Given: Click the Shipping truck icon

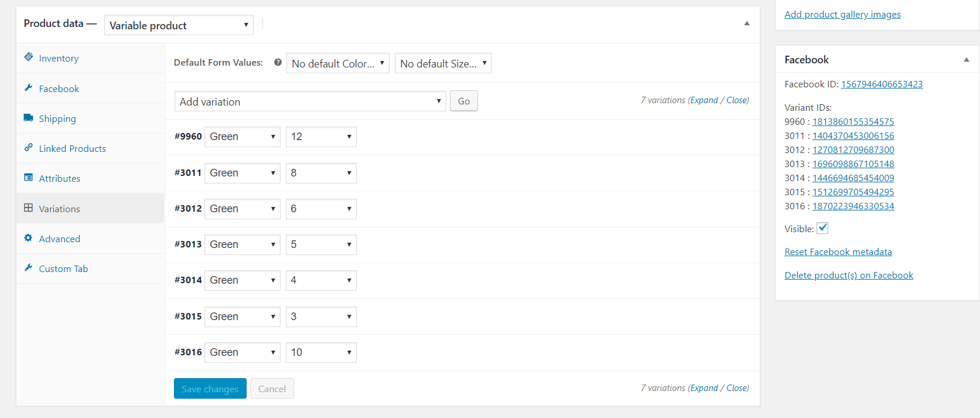Looking at the screenshot, I should pyautogui.click(x=28, y=117).
